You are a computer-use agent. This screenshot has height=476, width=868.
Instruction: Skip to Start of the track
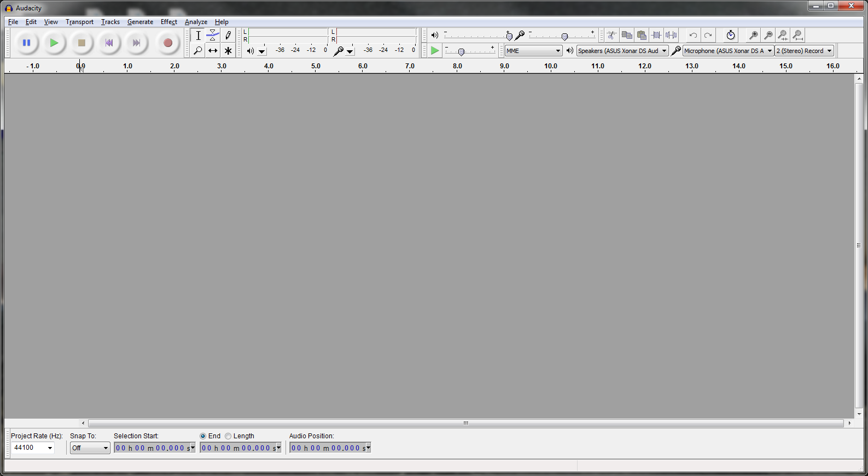click(x=109, y=43)
